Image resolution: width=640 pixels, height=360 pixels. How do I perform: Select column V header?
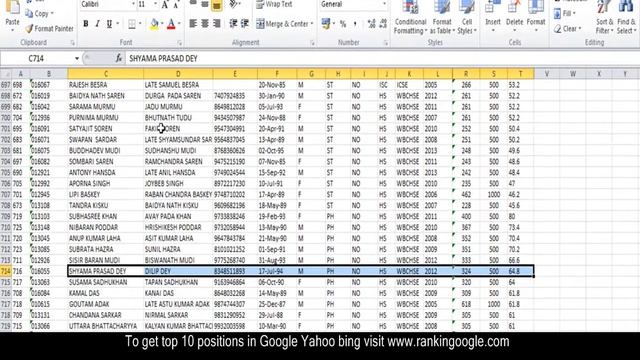pos(547,74)
